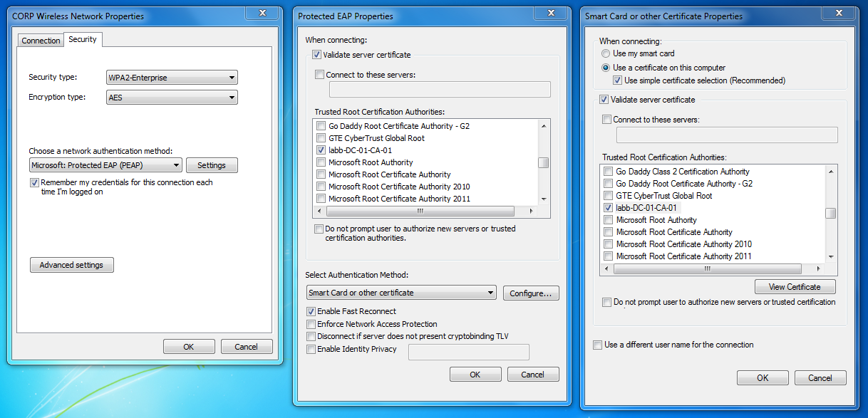The width and height of the screenshot is (868, 418).
Task: Click the Configure button
Action: pyautogui.click(x=530, y=292)
